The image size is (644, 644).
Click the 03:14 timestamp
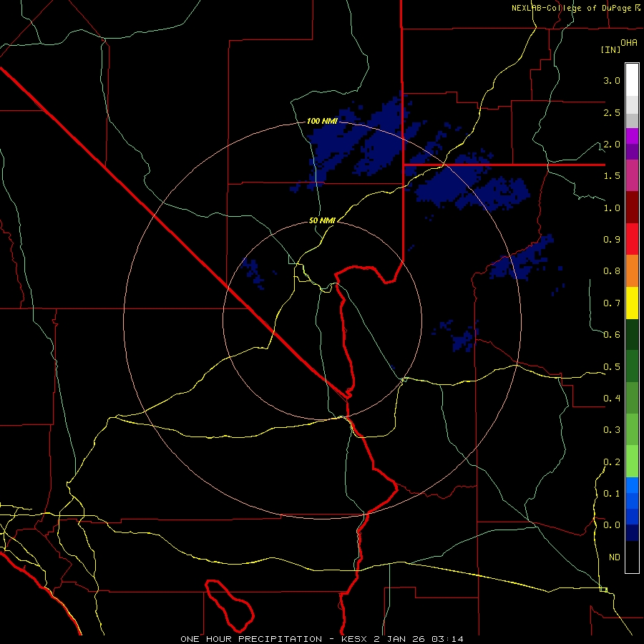pos(447,639)
